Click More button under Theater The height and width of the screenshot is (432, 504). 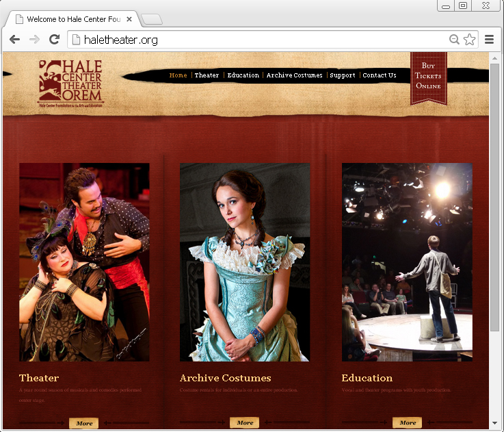pyautogui.click(x=84, y=423)
